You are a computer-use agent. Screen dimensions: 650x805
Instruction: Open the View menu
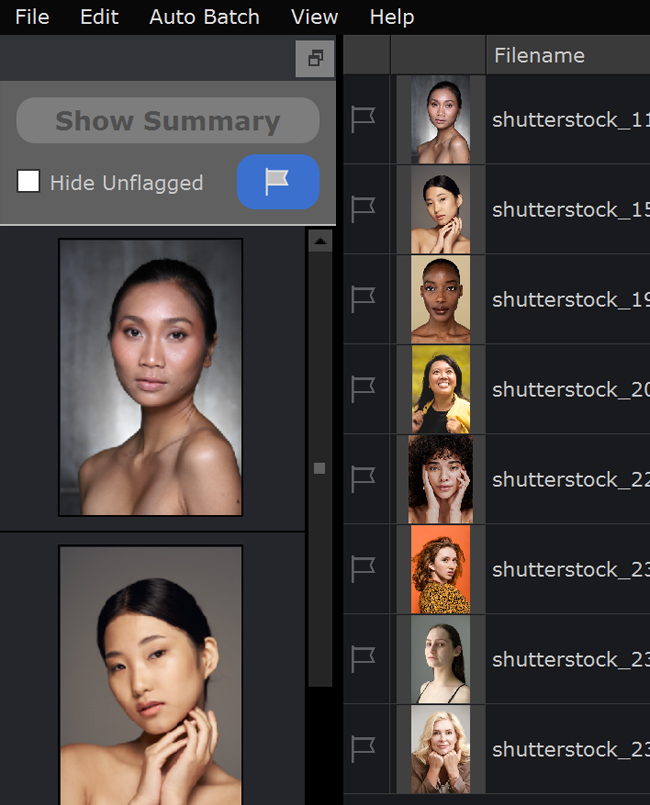tap(314, 17)
